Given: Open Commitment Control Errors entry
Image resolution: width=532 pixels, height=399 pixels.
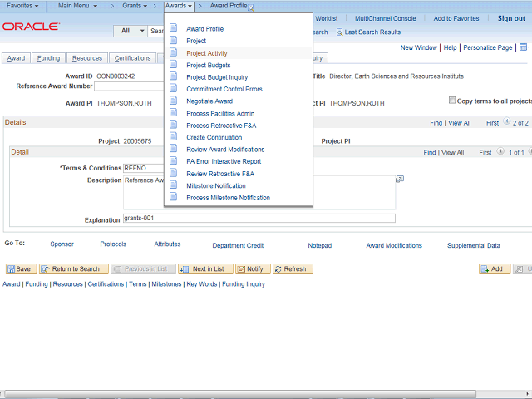Looking at the screenshot, I should coord(224,89).
